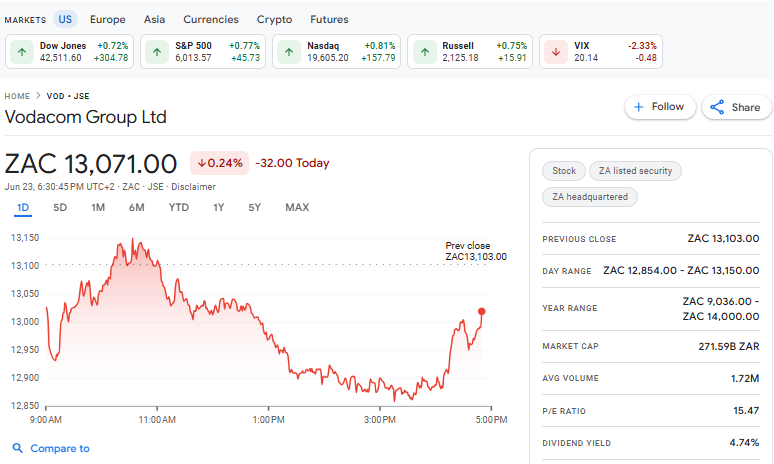Click the 15.47 P/E ratio value
The image size is (774, 464).
pyautogui.click(x=746, y=410)
